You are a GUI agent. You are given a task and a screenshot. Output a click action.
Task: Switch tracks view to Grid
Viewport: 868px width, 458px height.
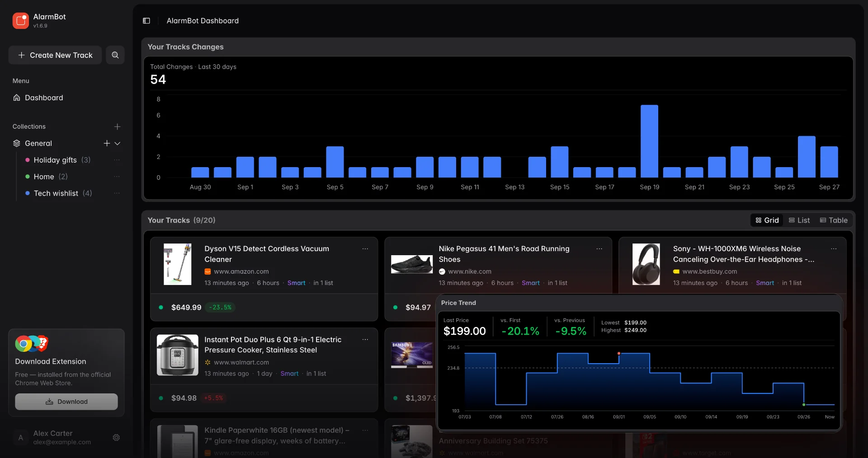(x=767, y=220)
